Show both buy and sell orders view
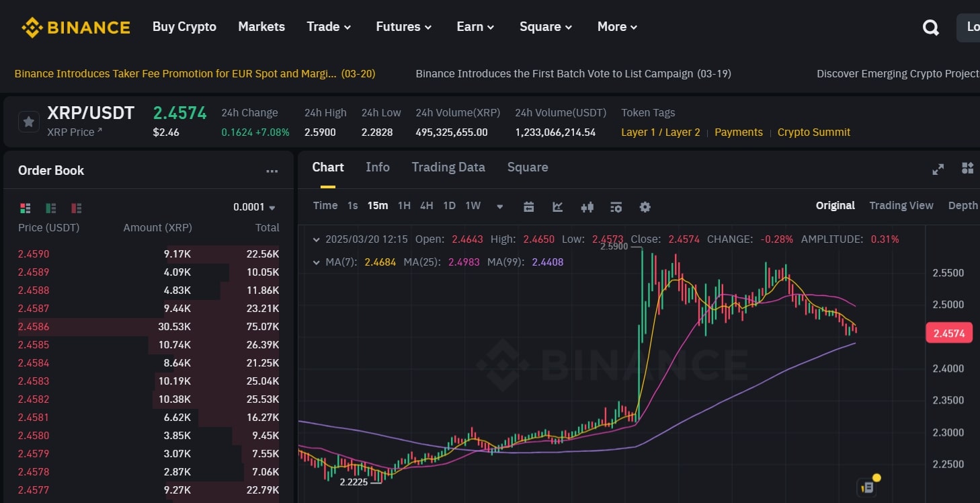 click(26, 208)
